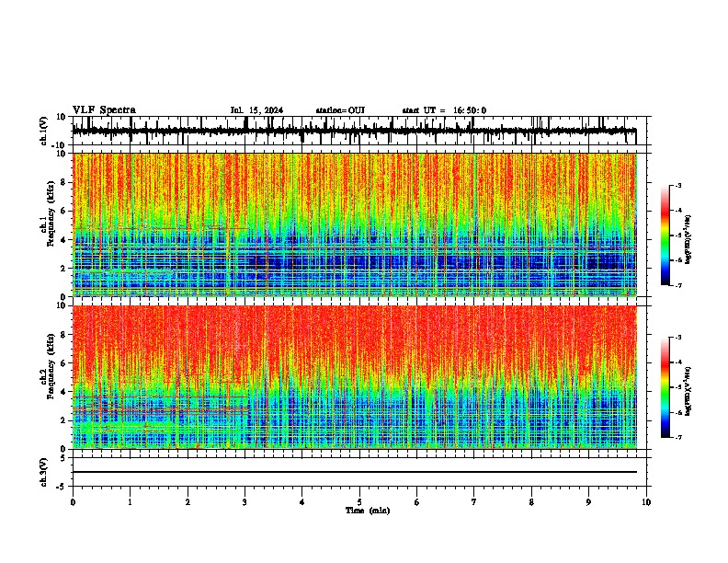Click the "station=OUI" header label
The width and height of the screenshot is (728, 563).
340,110
